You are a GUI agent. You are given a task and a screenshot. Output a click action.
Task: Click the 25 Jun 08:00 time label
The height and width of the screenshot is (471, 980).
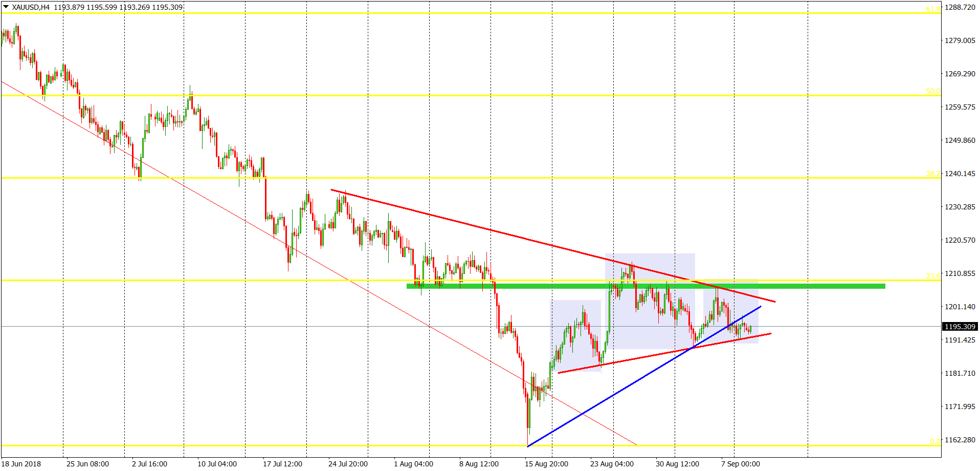(87, 464)
